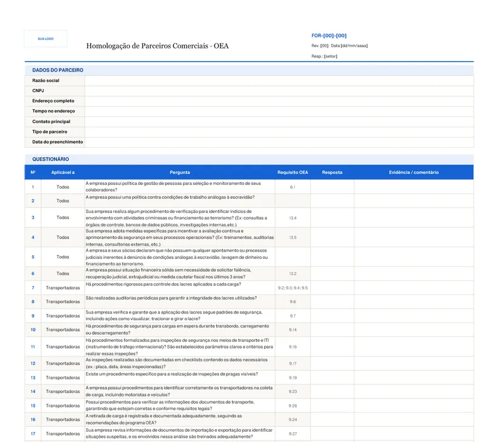Click the Evidência / comentário column header
The width and height of the screenshot is (504, 442).
[x=414, y=172]
